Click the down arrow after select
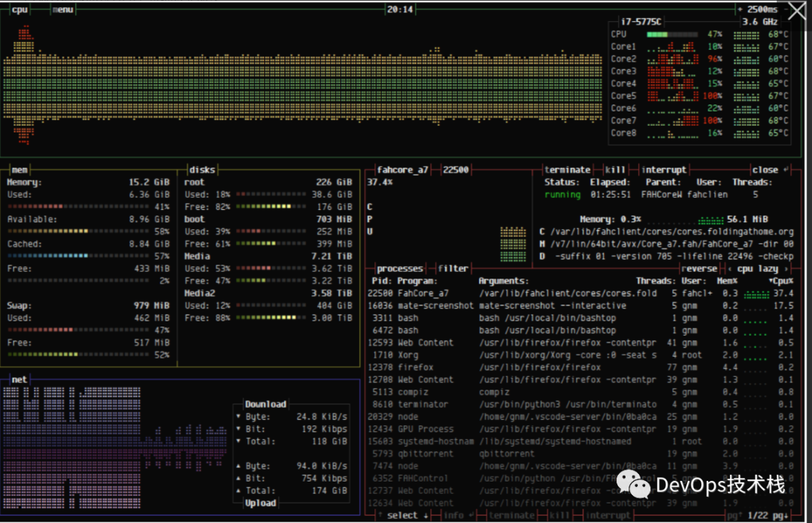This screenshot has height=523, width=812. click(x=426, y=515)
